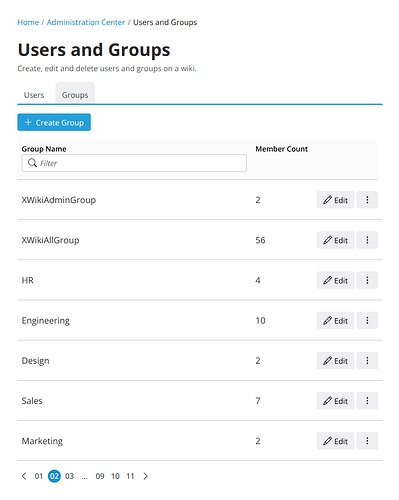Click member count 10 for Engineering
The height and width of the screenshot is (500, 399).
point(260,320)
